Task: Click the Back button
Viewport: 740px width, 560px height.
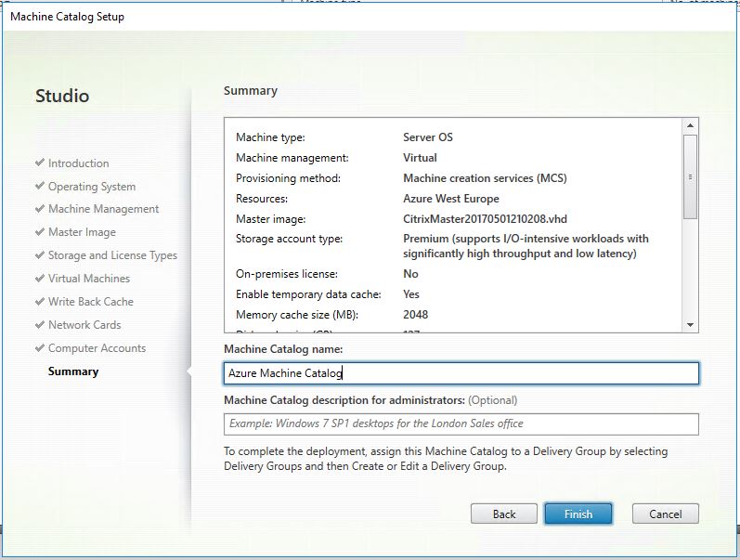Action: click(504, 514)
